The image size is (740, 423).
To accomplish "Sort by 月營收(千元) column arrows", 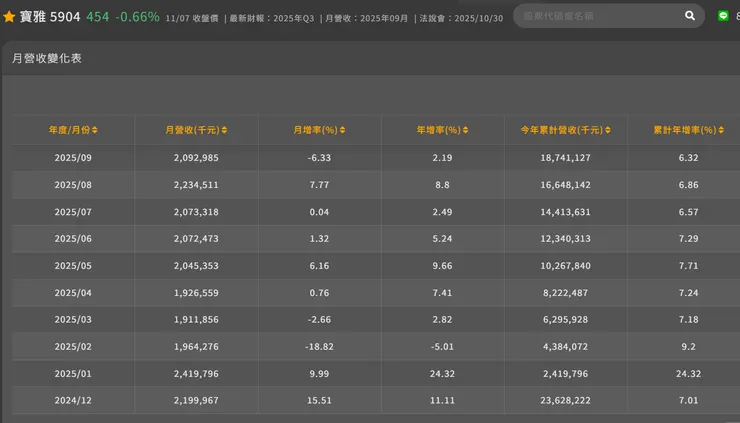I will point(224,130).
